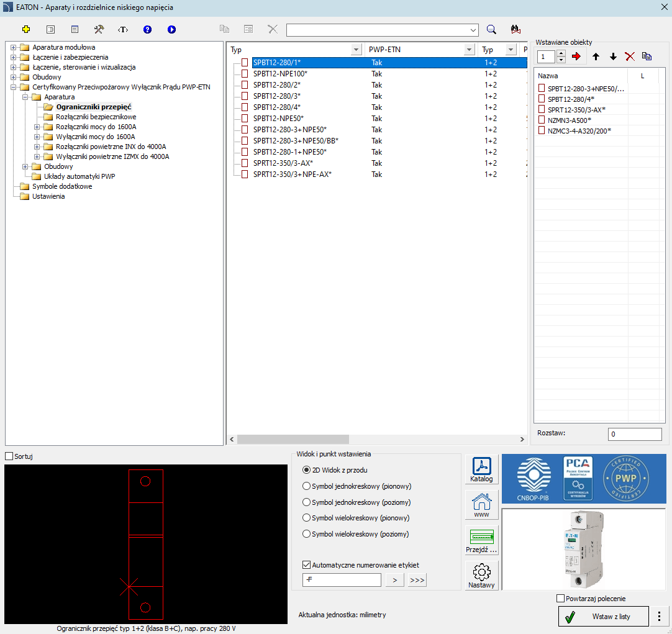Select Symbole dodatkowe folder

coord(62,186)
